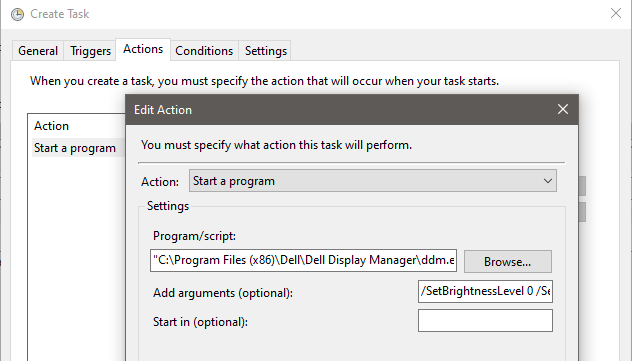Close the Create Task window

pos(615,13)
